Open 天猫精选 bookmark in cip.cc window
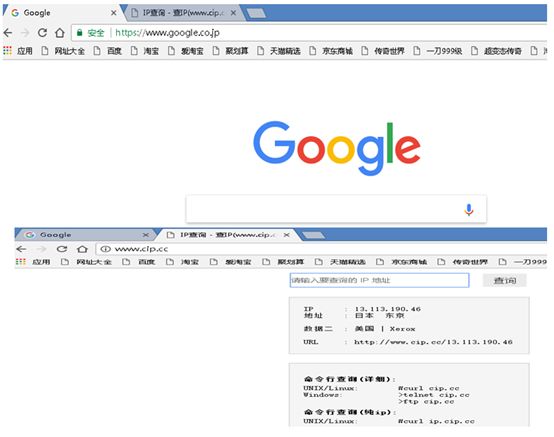 (x=340, y=262)
